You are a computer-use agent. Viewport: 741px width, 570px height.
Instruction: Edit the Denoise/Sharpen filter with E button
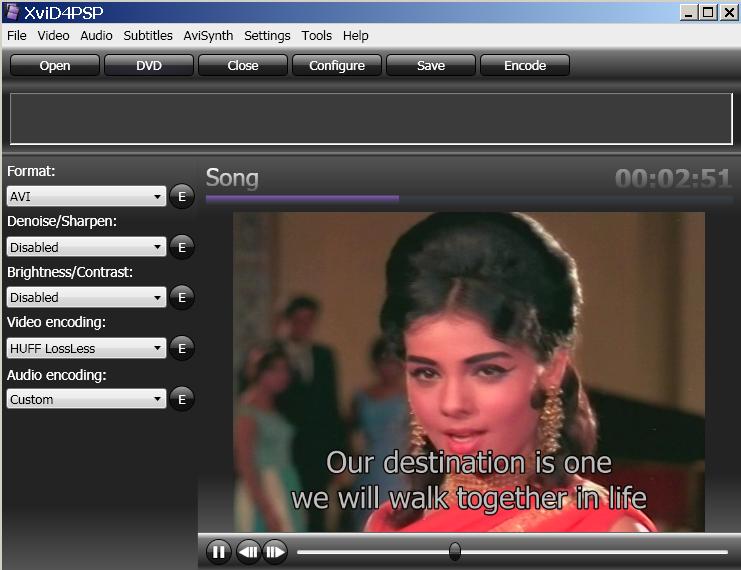pos(182,247)
